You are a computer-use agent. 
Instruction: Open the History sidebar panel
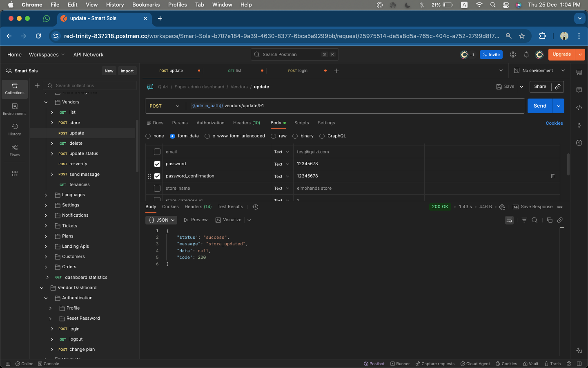coord(15,130)
